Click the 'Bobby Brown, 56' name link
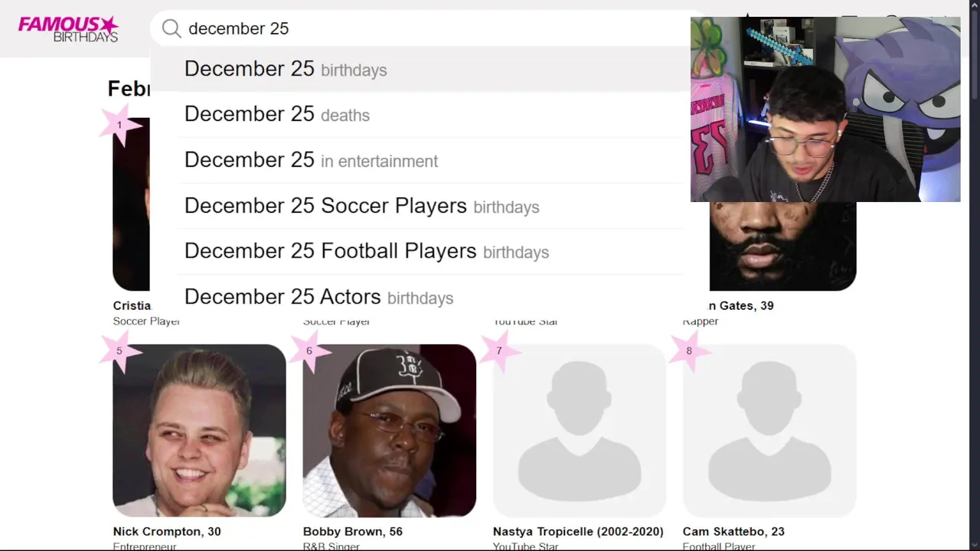Screen dimensions: 980x551 (x=352, y=531)
